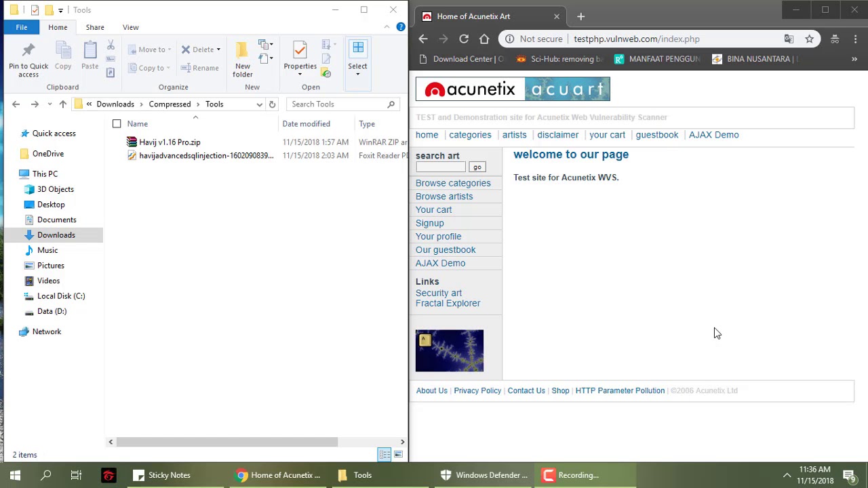Viewport: 868px width, 488px height.
Task: Open the Signup link
Action: pos(430,223)
